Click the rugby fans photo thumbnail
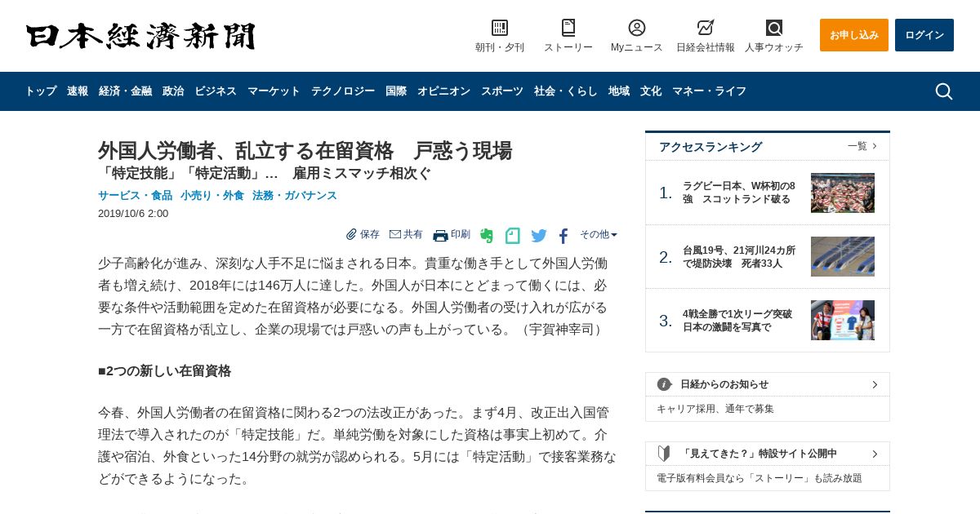Image resolution: width=980 pixels, height=514 pixels. [843, 321]
